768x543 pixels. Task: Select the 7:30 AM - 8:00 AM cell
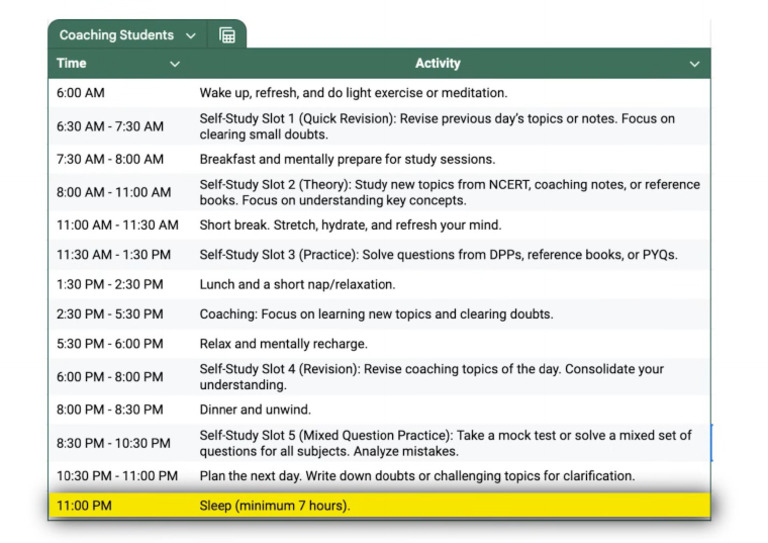(120, 159)
